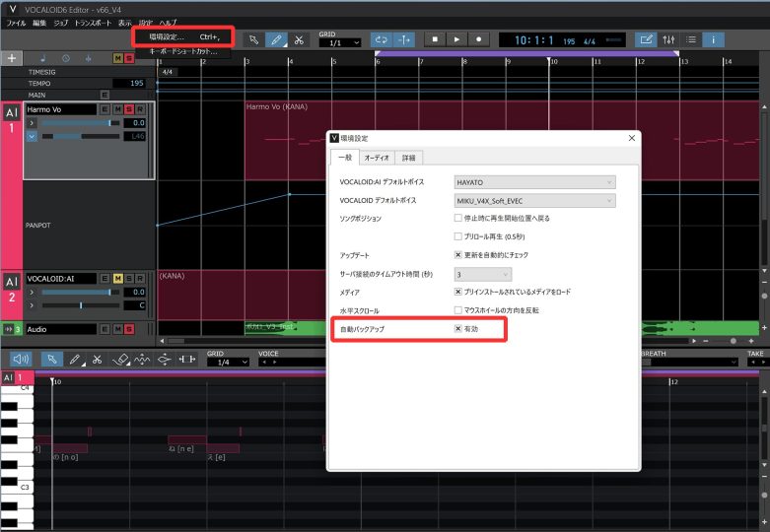Image resolution: width=770 pixels, height=532 pixels.
Task: Toggle the loop playback button
Action: [382, 39]
